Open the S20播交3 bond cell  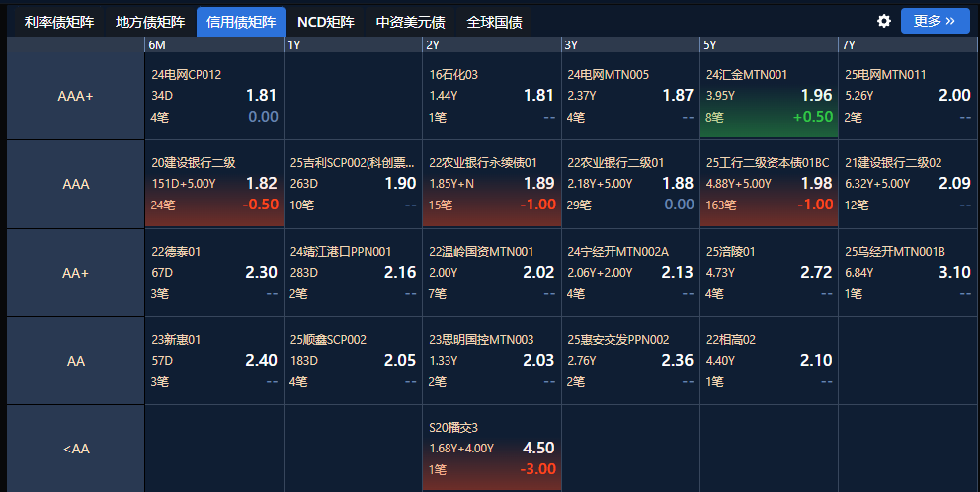tap(491, 449)
